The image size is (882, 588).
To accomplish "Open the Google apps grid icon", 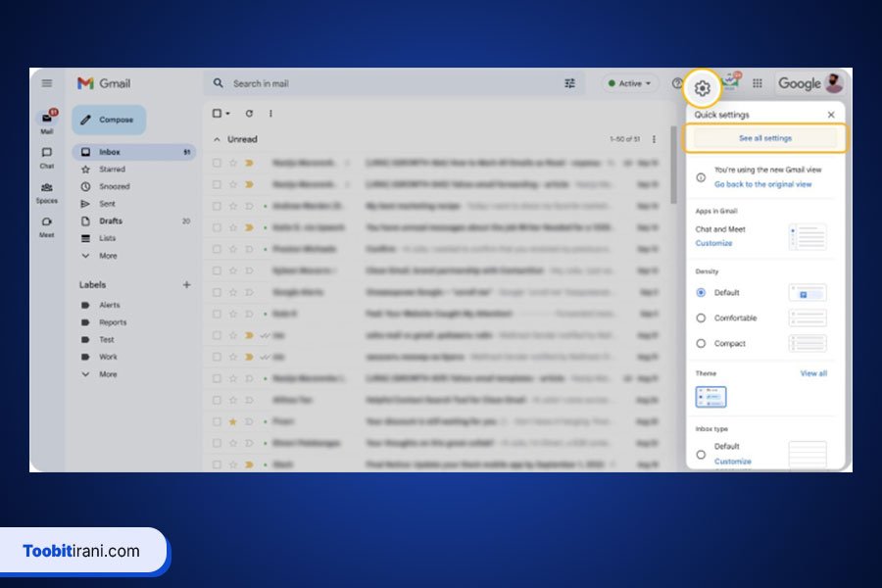I will pos(757,84).
